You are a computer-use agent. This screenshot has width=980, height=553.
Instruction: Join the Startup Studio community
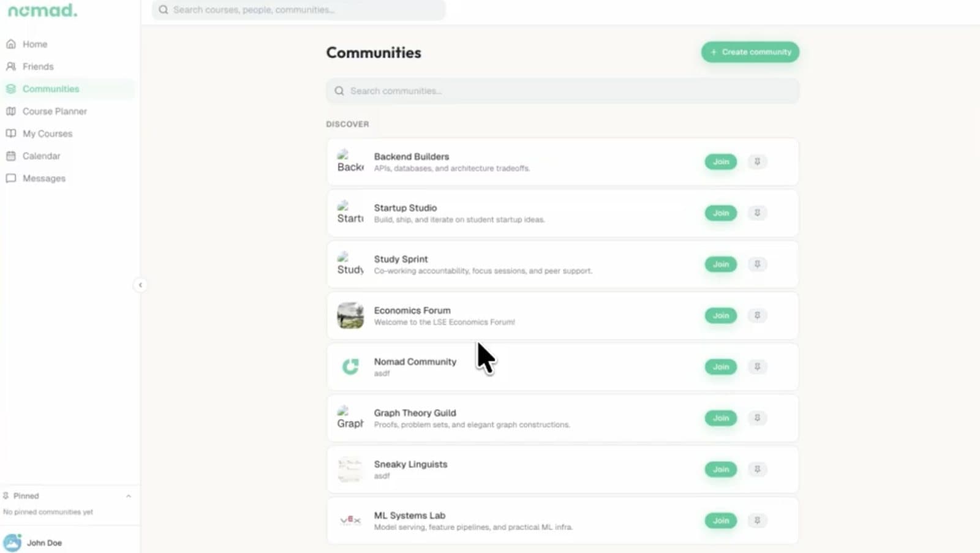tap(721, 213)
